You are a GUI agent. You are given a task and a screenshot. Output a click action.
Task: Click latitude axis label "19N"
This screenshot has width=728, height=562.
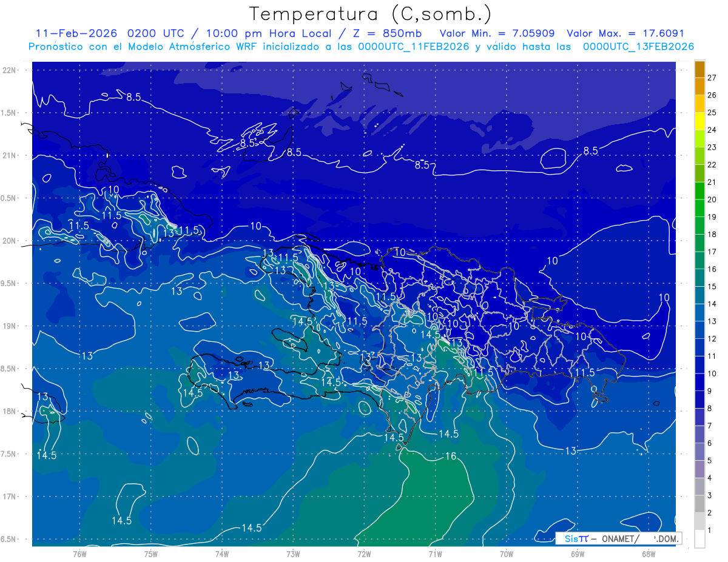pos(10,326)
